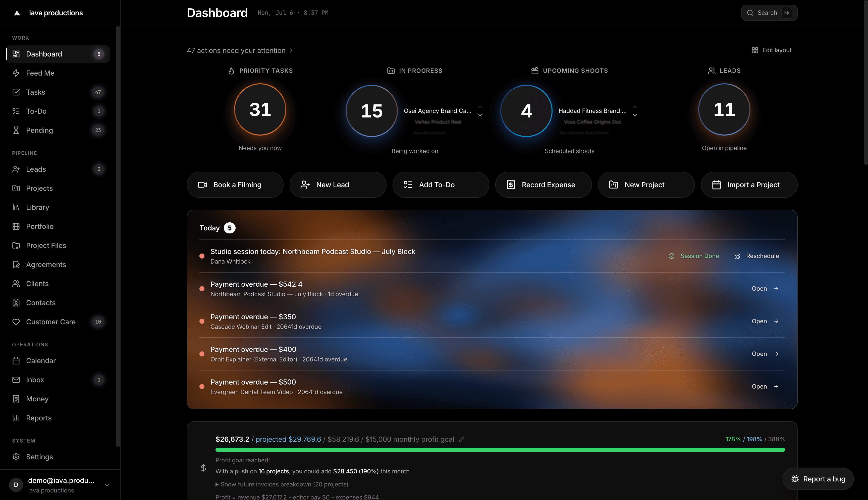Click the bug icon in Report a bug
The image size is (868, 500).
pos(795,479)
